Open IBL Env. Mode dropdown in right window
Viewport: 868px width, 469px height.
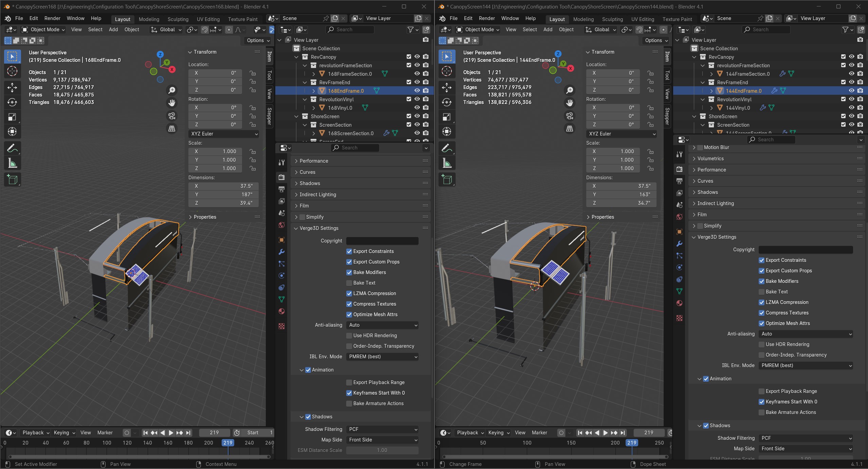coord(806,365)
